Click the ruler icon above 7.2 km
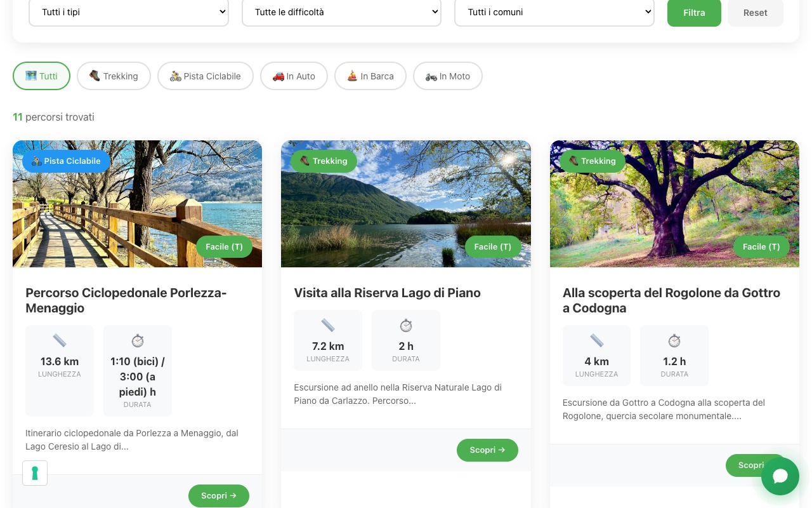Image resolution: width=812 pixels, height=508 pixels. coord(328,326)
